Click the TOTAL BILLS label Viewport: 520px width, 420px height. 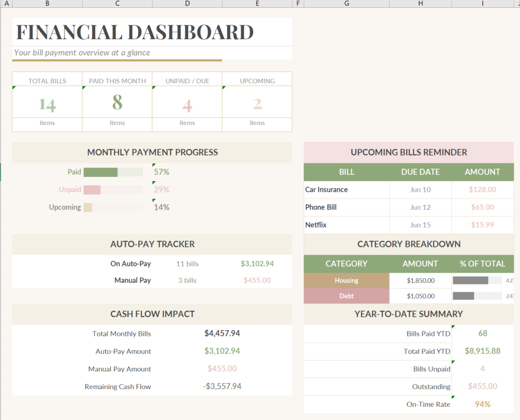(x=47, y=81)
